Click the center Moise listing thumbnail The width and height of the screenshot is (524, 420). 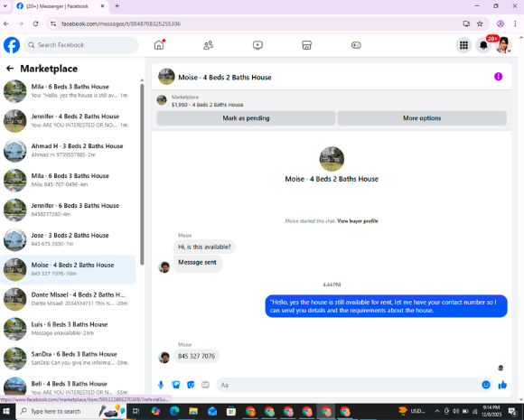click(332, 159)
